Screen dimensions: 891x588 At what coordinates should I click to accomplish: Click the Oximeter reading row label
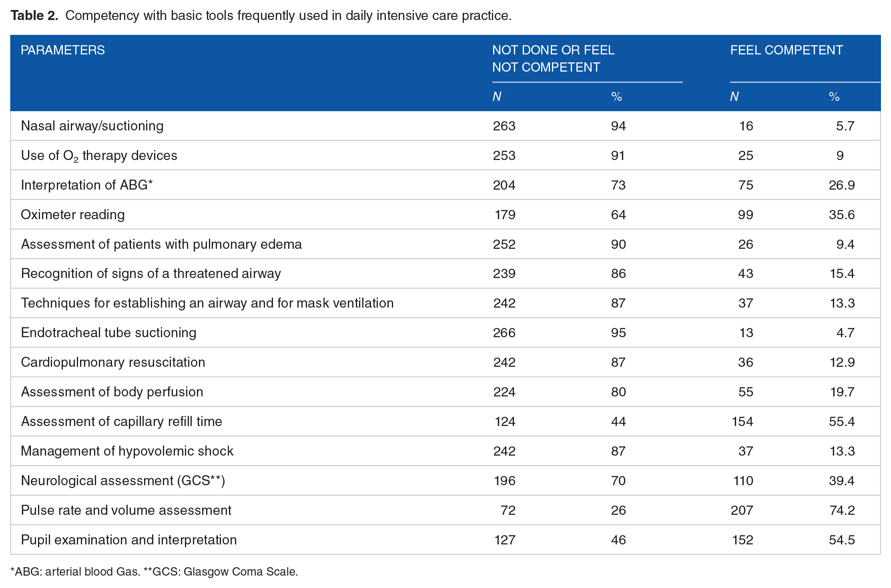[x=73, y=215]
